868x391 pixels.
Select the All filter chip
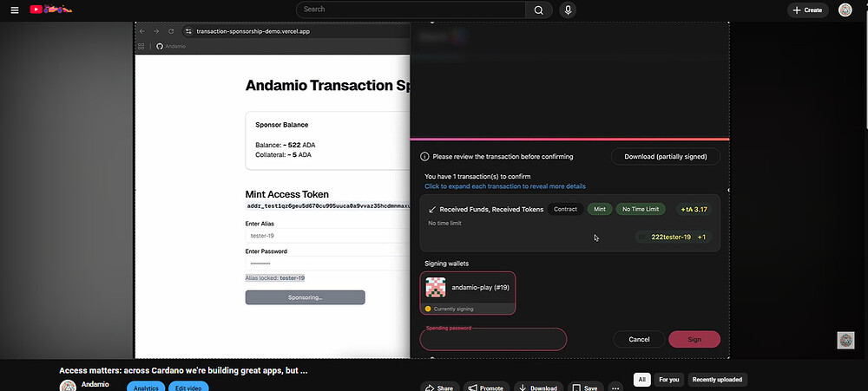pos(642,380)
